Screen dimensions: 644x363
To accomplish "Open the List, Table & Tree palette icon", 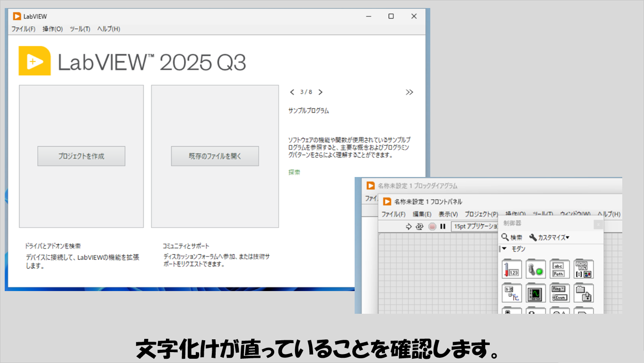I will click(x=512, y=293).
